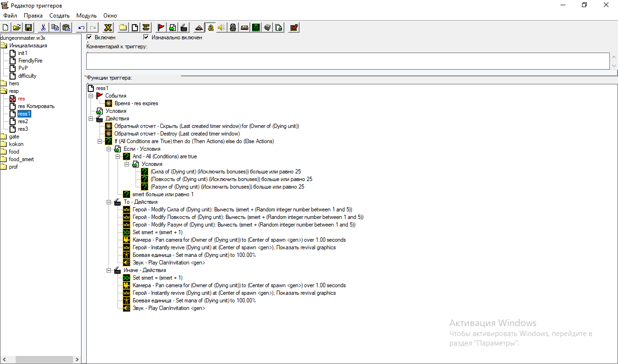Toggle the 'Изначально включен' checkbox
The height and width of the screenshot is (364, 618).
click(146, 37)
